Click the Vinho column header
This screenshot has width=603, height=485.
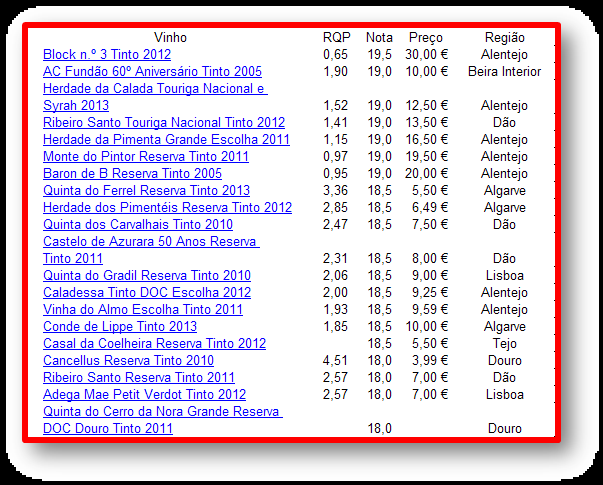(170, 38)
